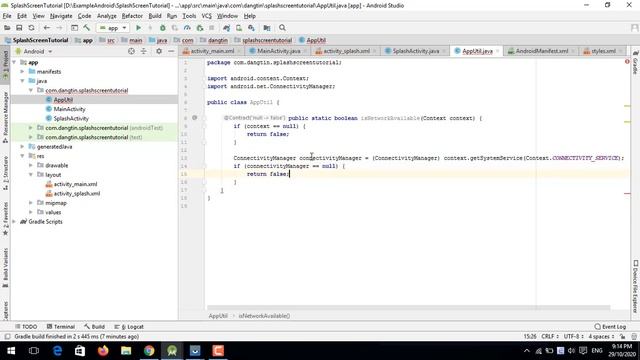Click the Build Variants side tab
The height and width of the screenshot is (360, 640).
point(5,267)
